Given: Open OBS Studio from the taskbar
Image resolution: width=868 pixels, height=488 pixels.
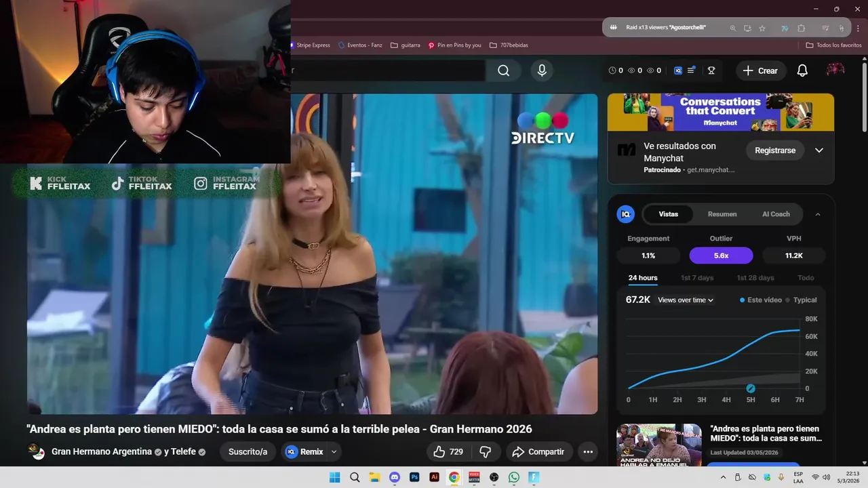Looking at the screenshot, I should (x=494, y=477).
